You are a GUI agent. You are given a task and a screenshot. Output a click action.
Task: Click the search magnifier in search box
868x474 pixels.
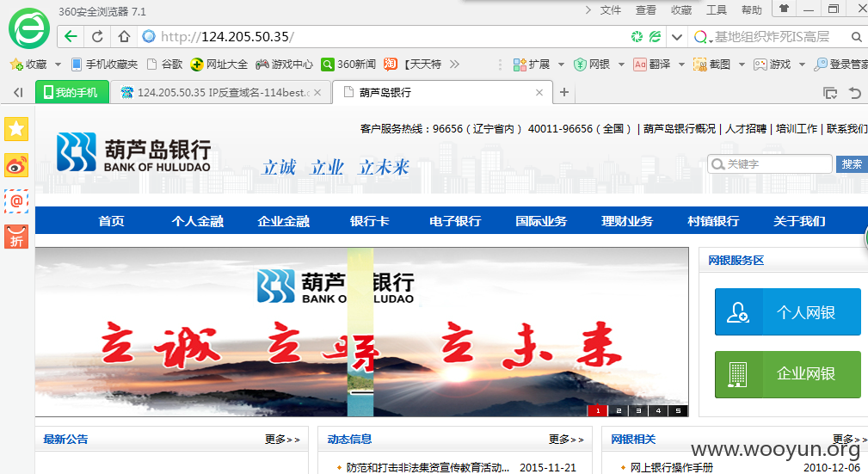pos(856,37)
